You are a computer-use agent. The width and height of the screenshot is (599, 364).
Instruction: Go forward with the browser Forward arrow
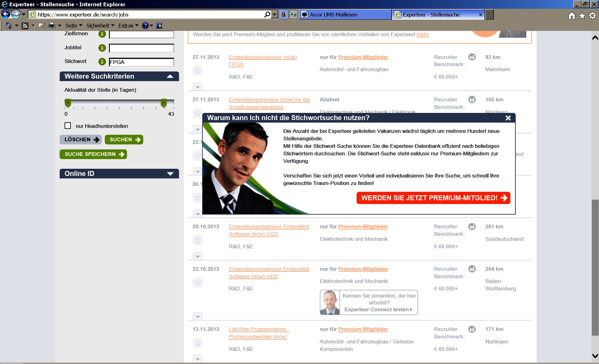(16, 14)
